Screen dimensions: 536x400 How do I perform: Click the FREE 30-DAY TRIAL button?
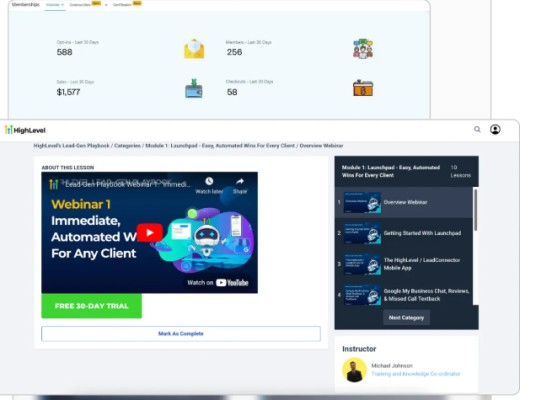pyautogui.click(x=92, y=306)
